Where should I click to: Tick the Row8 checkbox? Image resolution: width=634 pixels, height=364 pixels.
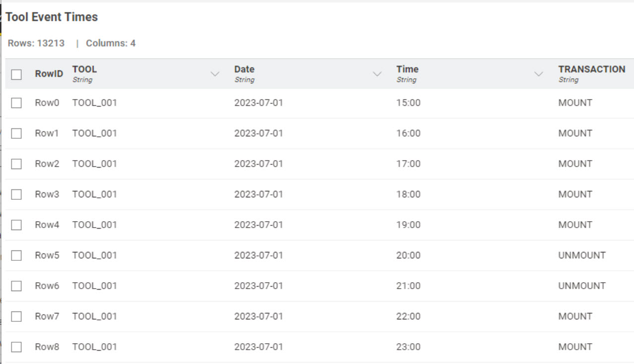16,347
